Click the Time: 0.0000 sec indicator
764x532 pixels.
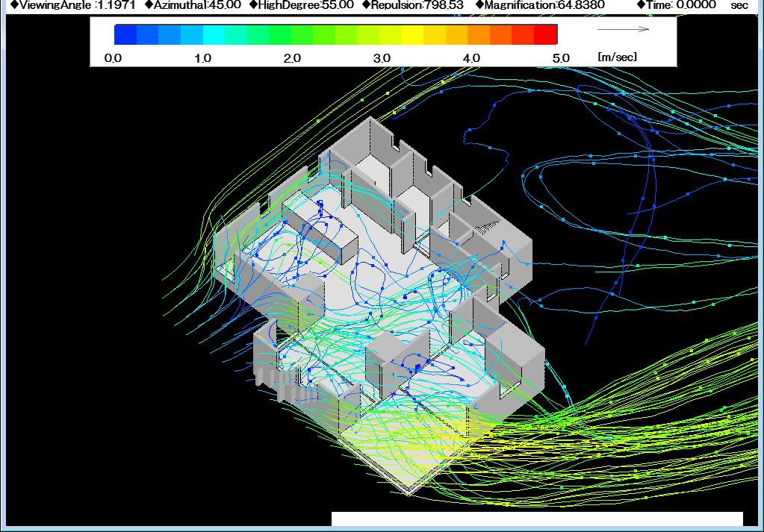(693, 5)
